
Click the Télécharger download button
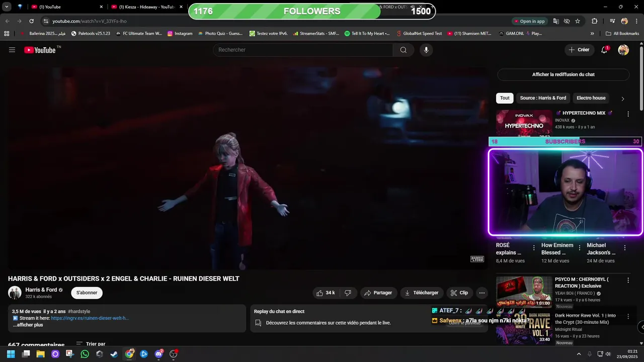click(x=422, y=293)
